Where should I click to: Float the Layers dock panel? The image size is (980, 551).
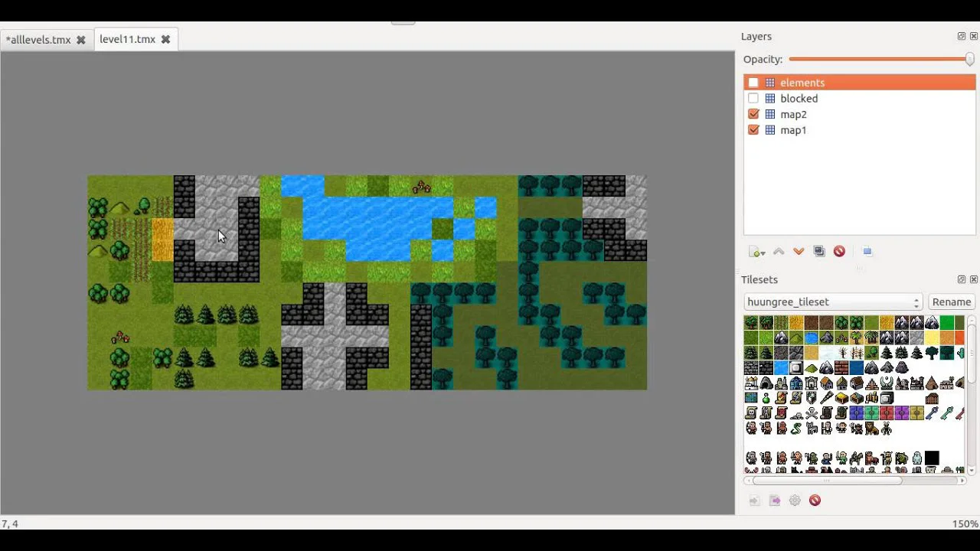pos(962,36)
